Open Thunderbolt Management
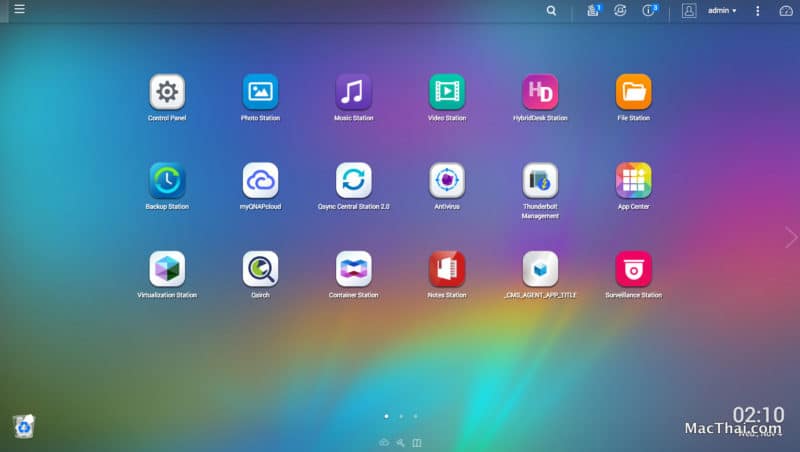 click(x=540, y=181)
